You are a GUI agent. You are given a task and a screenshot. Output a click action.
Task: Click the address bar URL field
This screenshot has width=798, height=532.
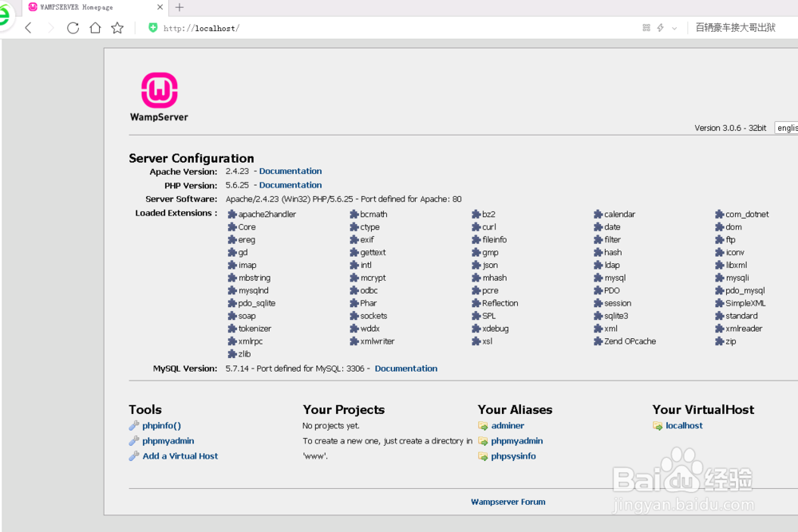click(359, 28)
